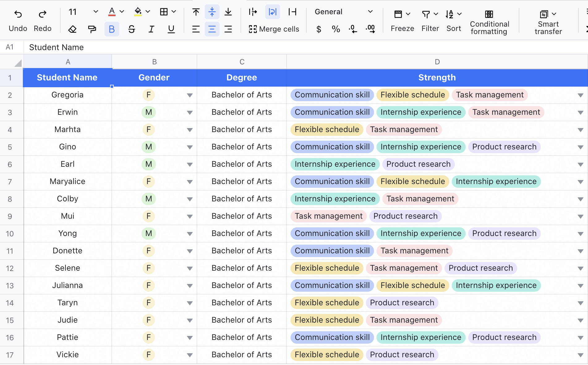Select the eraser clear formatting icon
The image size is (588, 365).
(x=72, y=29)
